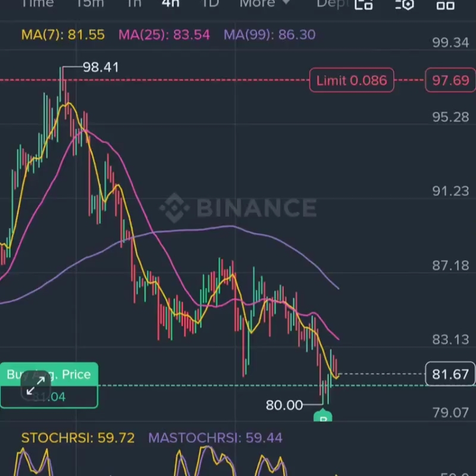Screen dimensions: 476x476
Task: Click the 91.23 price axis label
Action: 450,191
